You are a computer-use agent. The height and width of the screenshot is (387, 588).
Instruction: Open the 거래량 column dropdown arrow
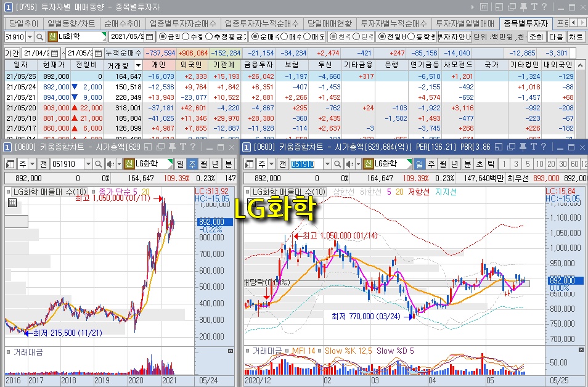click(138, 65)
